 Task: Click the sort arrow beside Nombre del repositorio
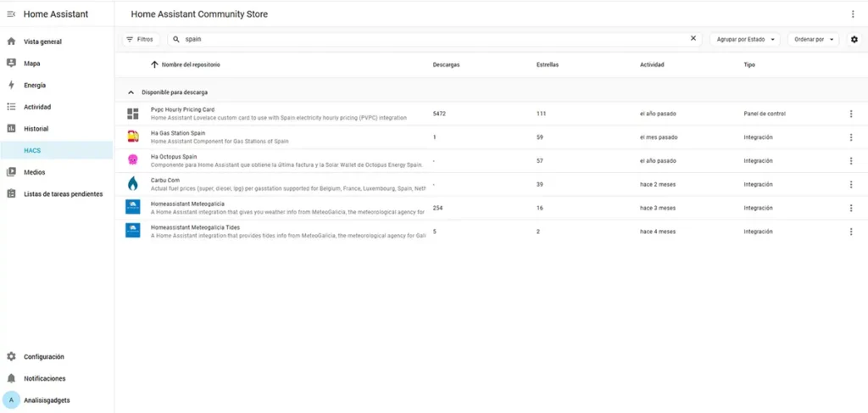tap(154, 64)
